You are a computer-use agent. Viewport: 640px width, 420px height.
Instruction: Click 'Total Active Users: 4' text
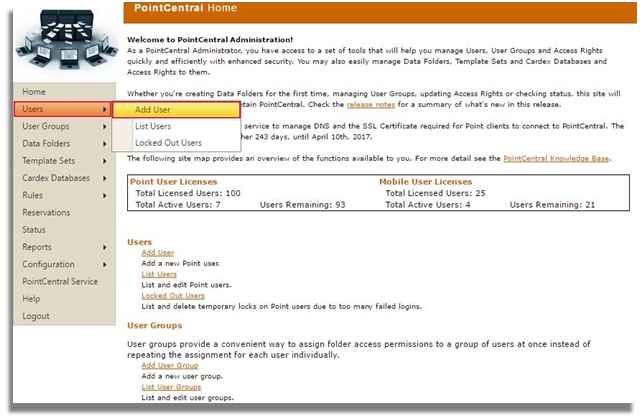(x=428, y=205)
